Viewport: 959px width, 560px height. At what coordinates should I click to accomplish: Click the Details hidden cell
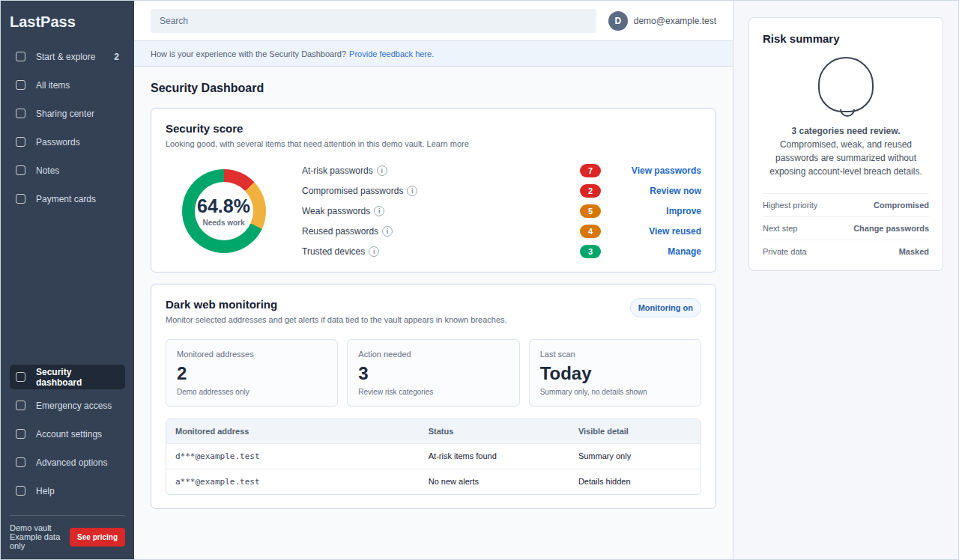[605, 481]
